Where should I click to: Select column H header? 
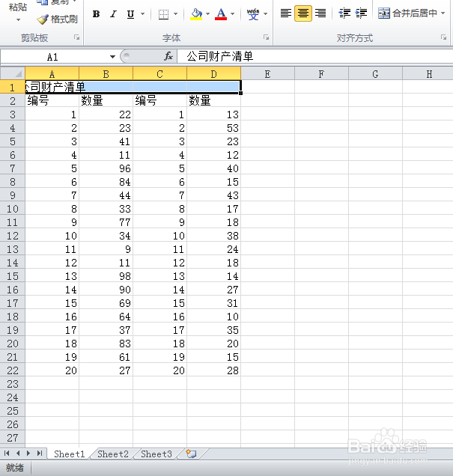coord(429,74)
